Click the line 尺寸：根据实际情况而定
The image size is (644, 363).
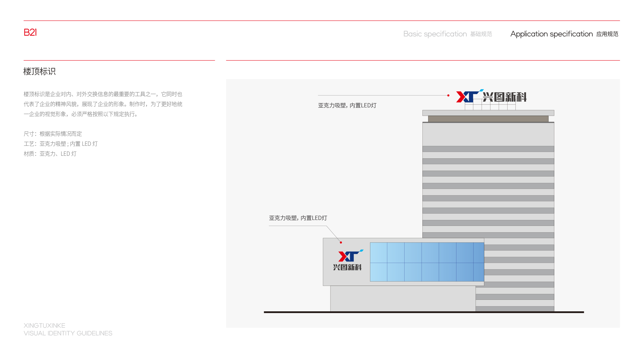(53, 134)
